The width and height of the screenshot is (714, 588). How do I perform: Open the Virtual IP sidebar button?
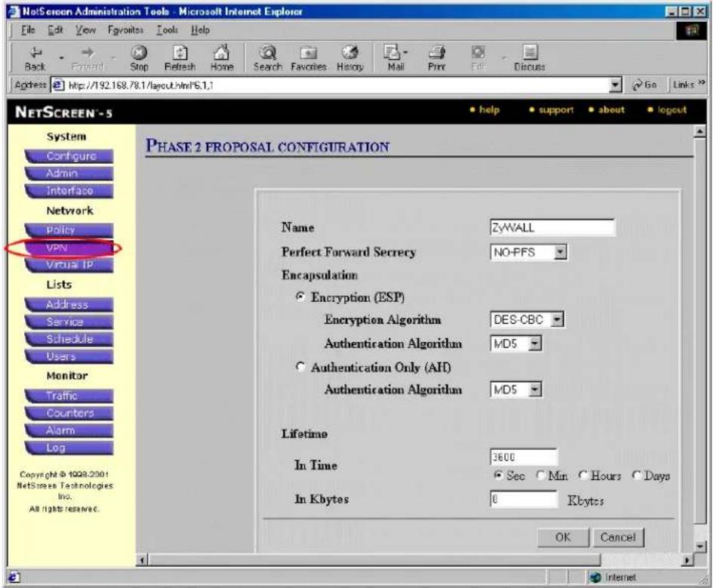tap(69, 265)
